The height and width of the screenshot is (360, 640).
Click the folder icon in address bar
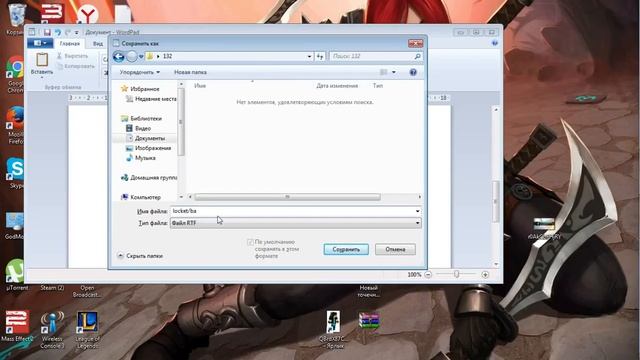pos(150,56)
